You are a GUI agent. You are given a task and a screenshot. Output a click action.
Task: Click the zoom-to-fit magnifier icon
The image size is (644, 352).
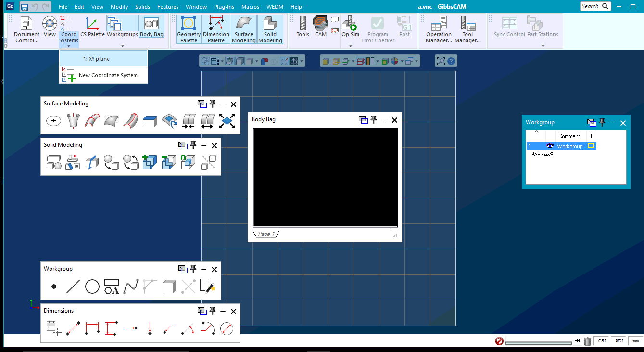click(440, 61)
